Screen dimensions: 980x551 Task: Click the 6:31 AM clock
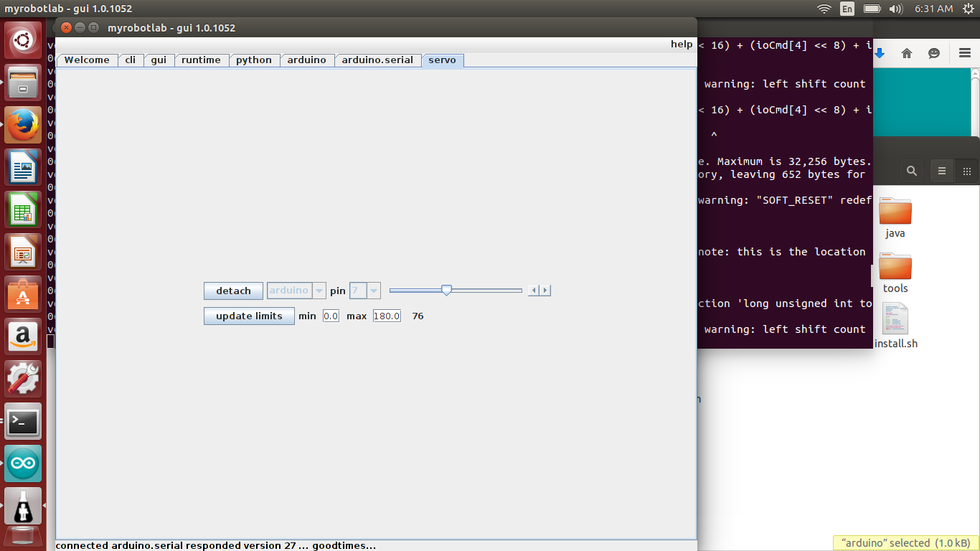[x=933, y=9]
